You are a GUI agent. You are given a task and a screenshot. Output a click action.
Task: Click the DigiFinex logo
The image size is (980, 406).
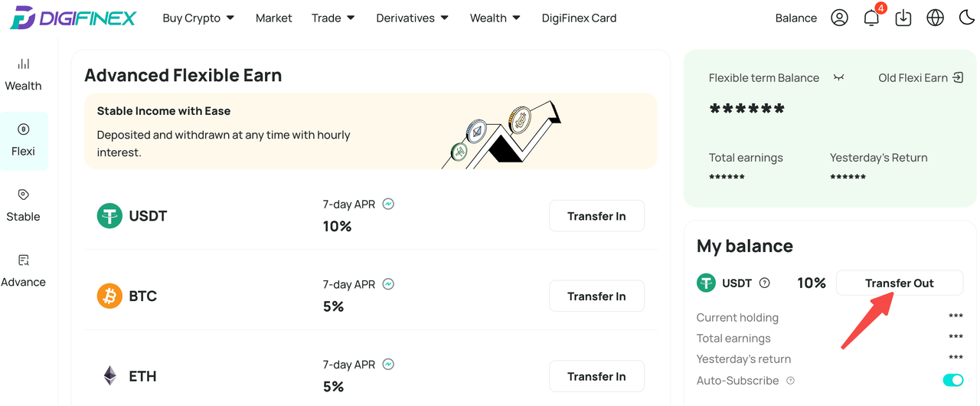point(73,18)
